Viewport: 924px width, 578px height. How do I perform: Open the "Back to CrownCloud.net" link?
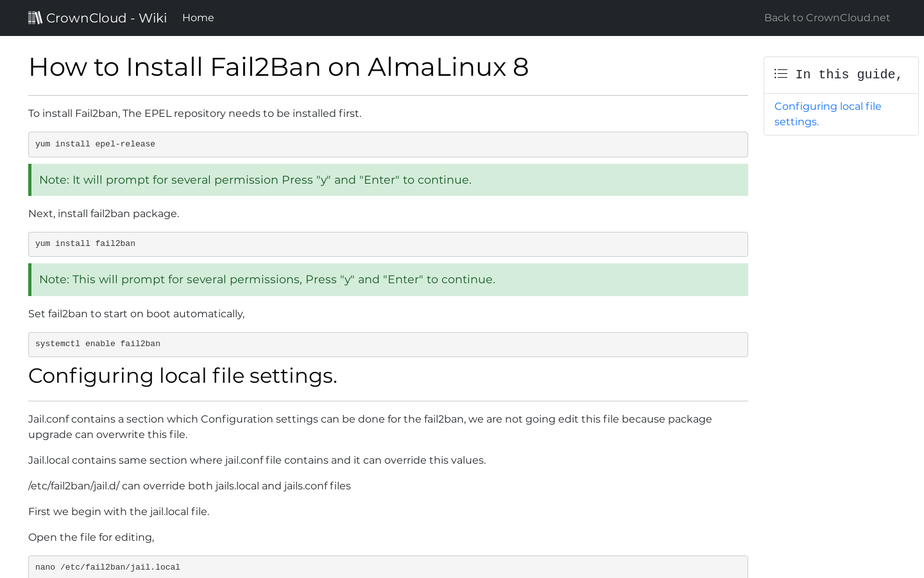tap(826, 17)
